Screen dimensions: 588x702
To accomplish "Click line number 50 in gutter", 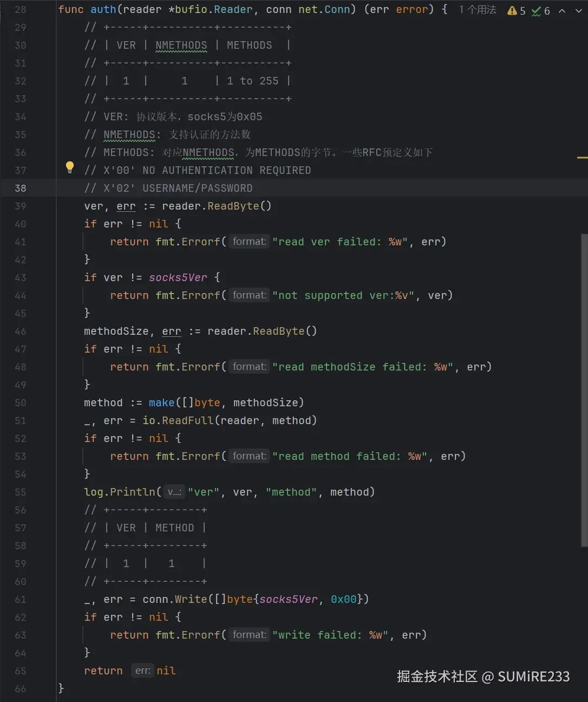I will pyautogui.click(x=21, y=403).
